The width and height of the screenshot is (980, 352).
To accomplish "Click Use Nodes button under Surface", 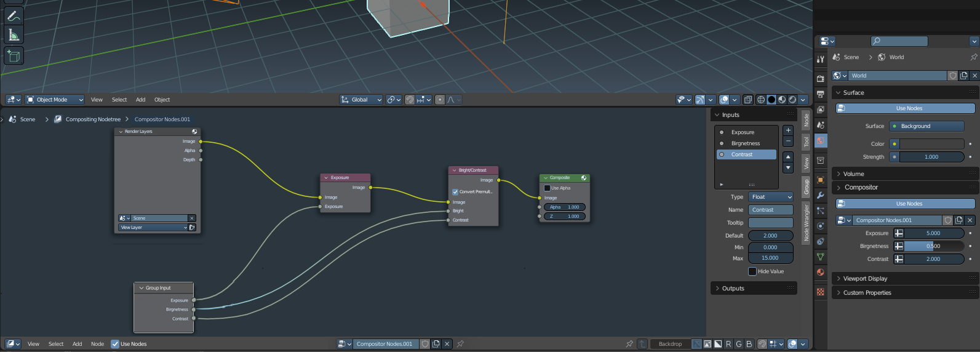I will (x=906, y=108).
